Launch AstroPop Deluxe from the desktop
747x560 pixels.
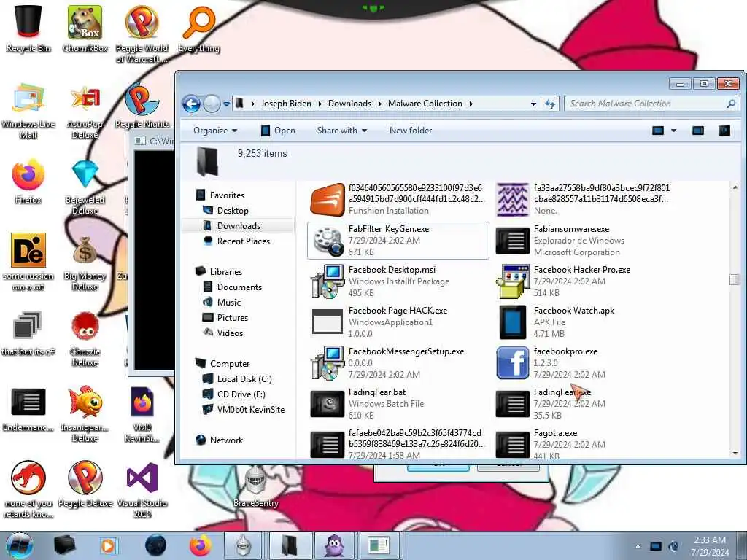85,111
